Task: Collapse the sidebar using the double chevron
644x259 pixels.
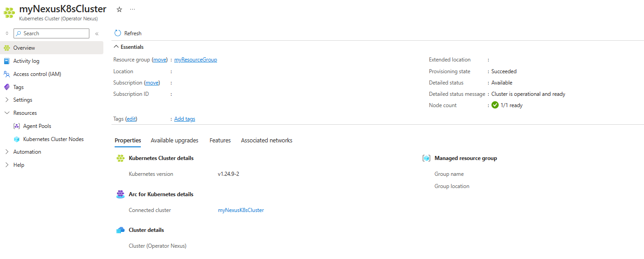Action: pyautogui.click(x=97, y=33)
